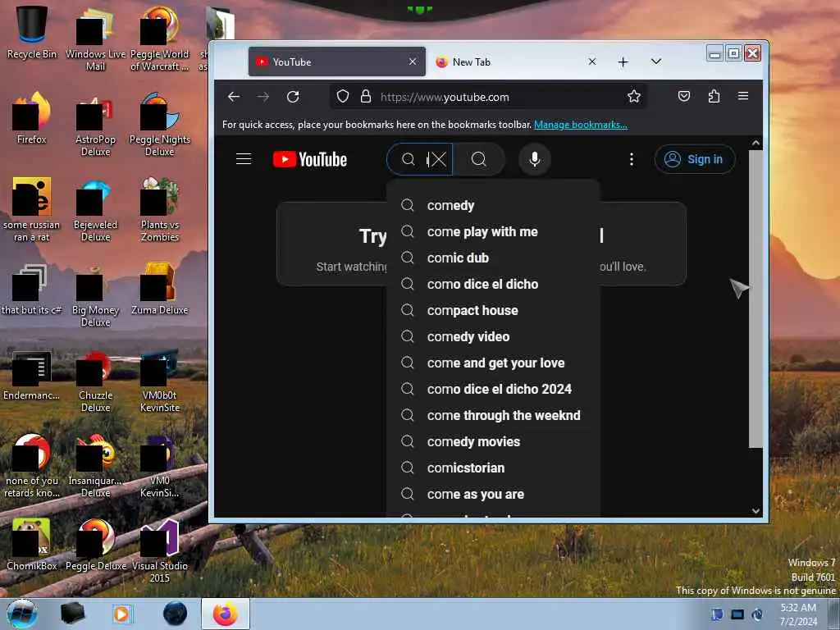The width and height of the screenshot is (840, 630).
Task: Go back with the browser back arrow
Action: coord(234,97)
